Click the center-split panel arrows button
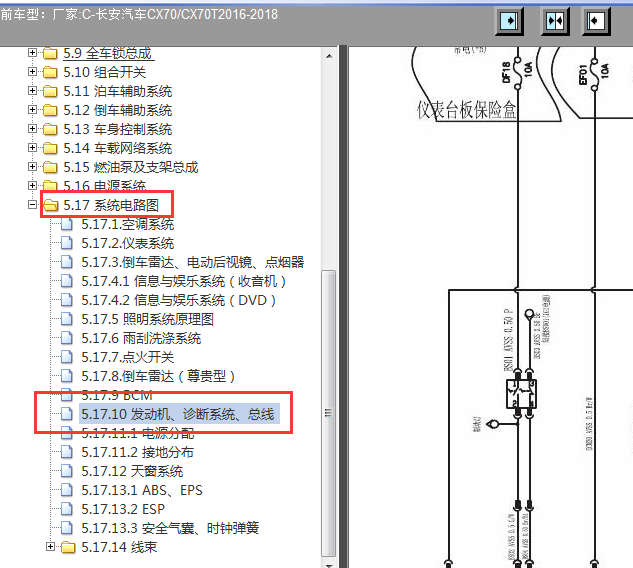The height and width of the screenshot is (568, 633). pos(555,21)
